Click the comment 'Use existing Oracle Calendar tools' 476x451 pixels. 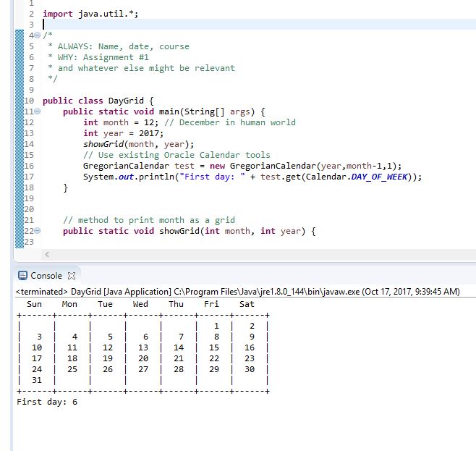point(177,155)
